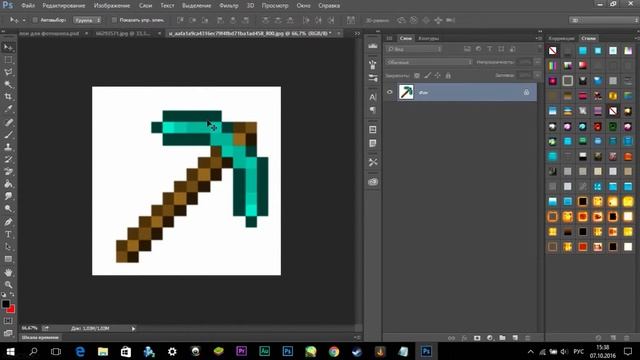The width and height of the screenshot is (640, 360).
Task: Select the Paint Bucket tool
Action: (x=8, y=184)
